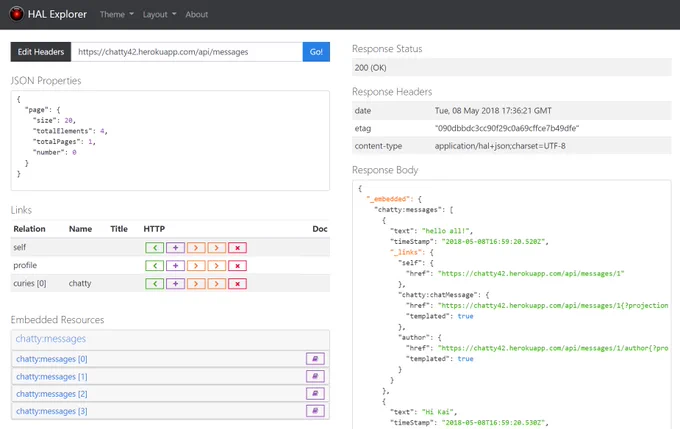The image size is (680, 429).
Task: Open docs icon for chatty:messages [1]
Action: 315,376
